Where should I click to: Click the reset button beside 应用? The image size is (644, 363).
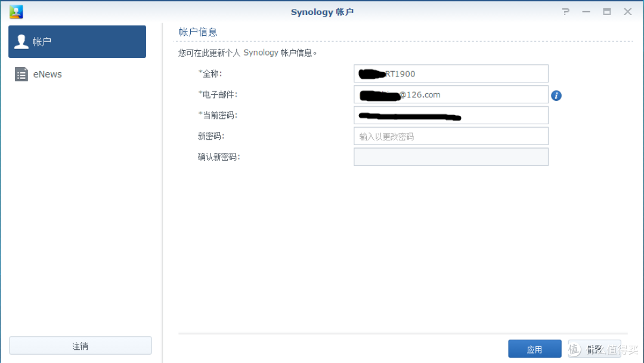pos(595,349)
